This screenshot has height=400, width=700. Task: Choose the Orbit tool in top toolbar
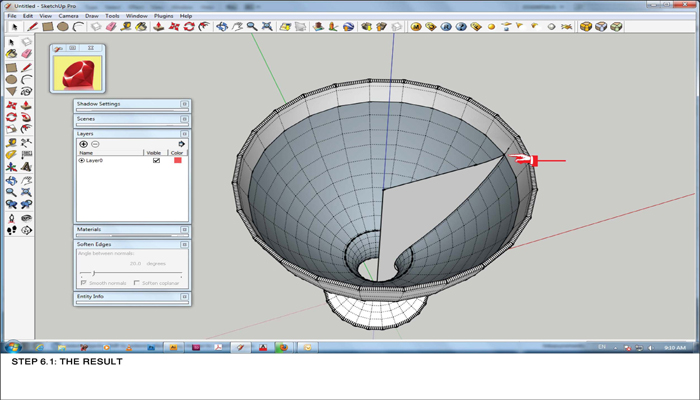click(221, 27)
